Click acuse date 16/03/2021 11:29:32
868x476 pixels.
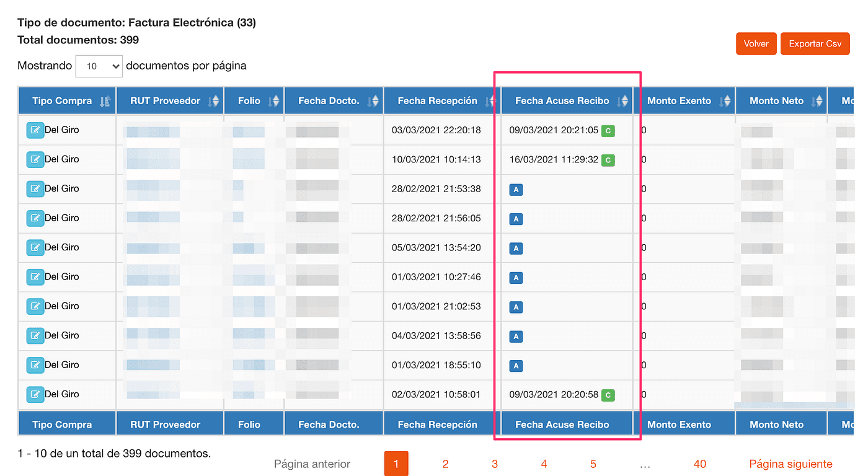(554, 159)
